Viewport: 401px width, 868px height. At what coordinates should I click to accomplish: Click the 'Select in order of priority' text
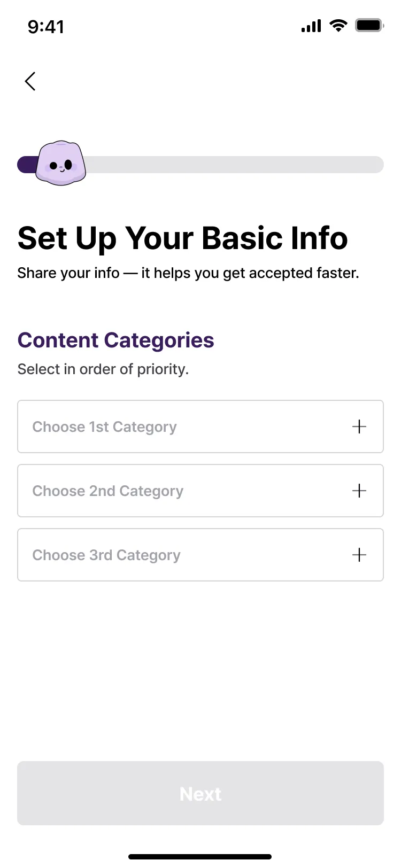[103, 369]
